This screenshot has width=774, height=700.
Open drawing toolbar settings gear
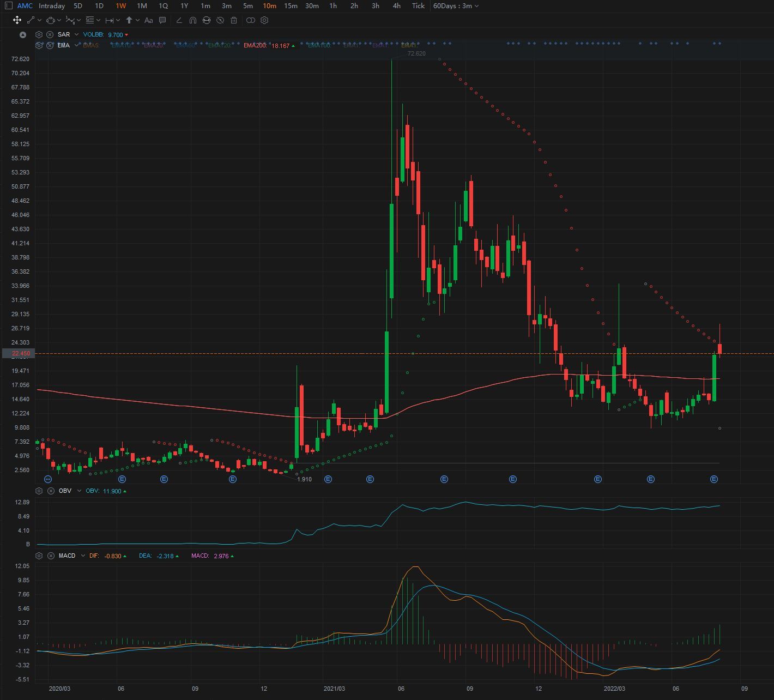click(264, 20)
